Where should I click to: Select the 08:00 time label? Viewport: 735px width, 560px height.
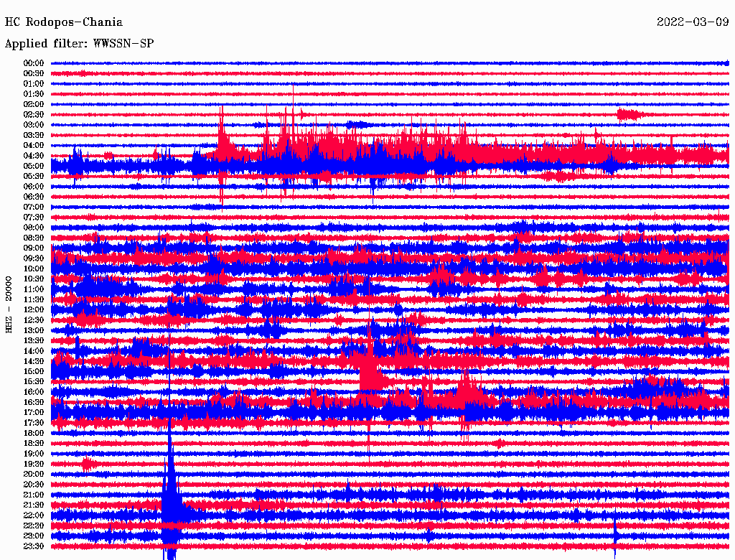34,228
